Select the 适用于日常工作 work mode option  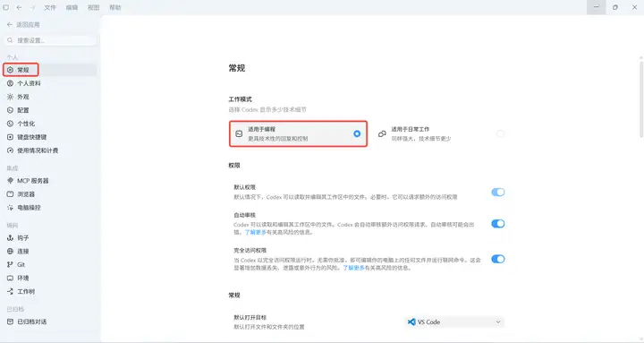tap(441, 133)
